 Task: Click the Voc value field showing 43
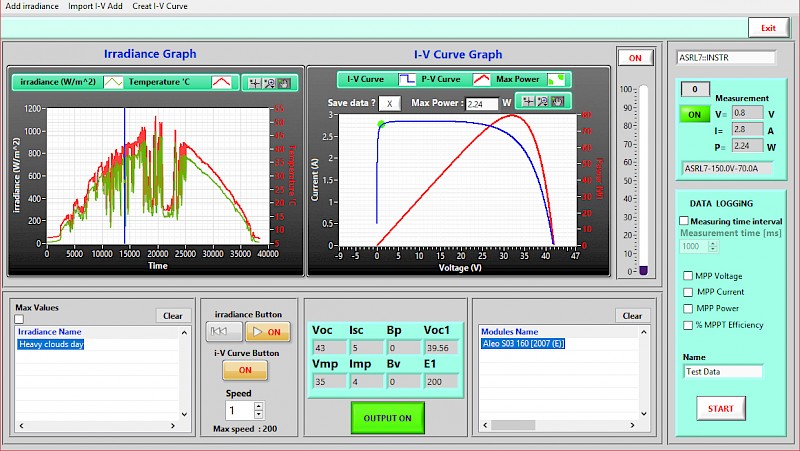pos(329,348)
